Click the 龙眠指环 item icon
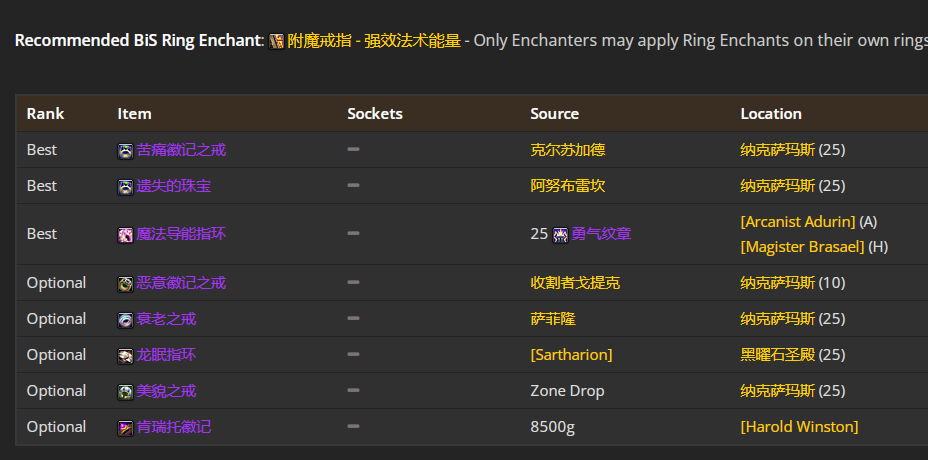 pos(125,356)
